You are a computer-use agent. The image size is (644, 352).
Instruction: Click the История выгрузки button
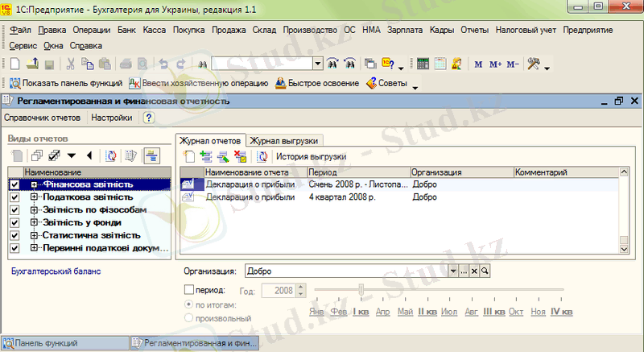pyautogui.click(x=311, y=156)
